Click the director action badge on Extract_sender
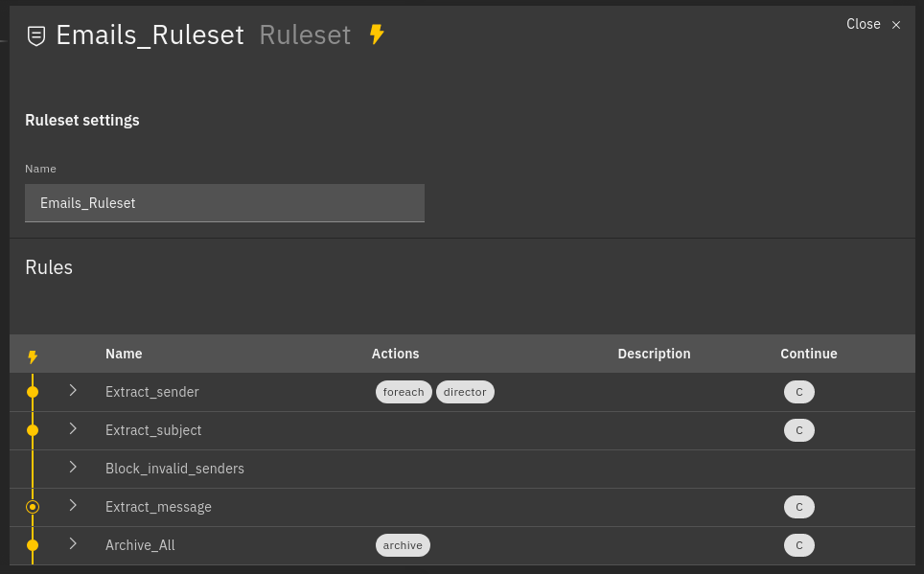The image size is (924, 574). pyautogui.click(x=465, y=392)
